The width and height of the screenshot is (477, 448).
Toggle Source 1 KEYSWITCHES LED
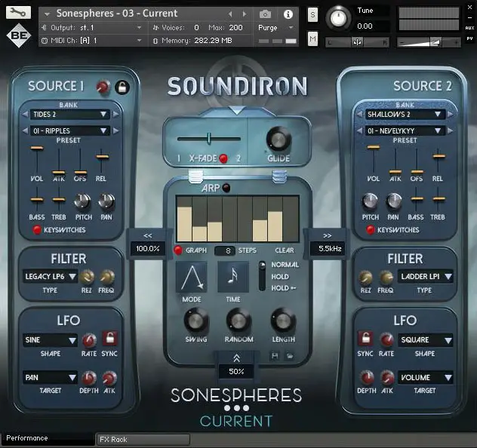(x=37, y=230)
